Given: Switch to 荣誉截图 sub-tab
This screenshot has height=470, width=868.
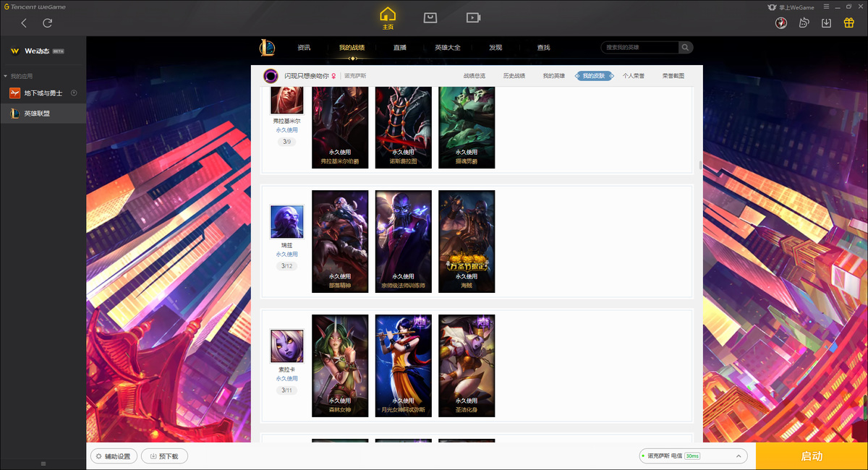Looking at the screenshot, I should (x=673, y=75).
